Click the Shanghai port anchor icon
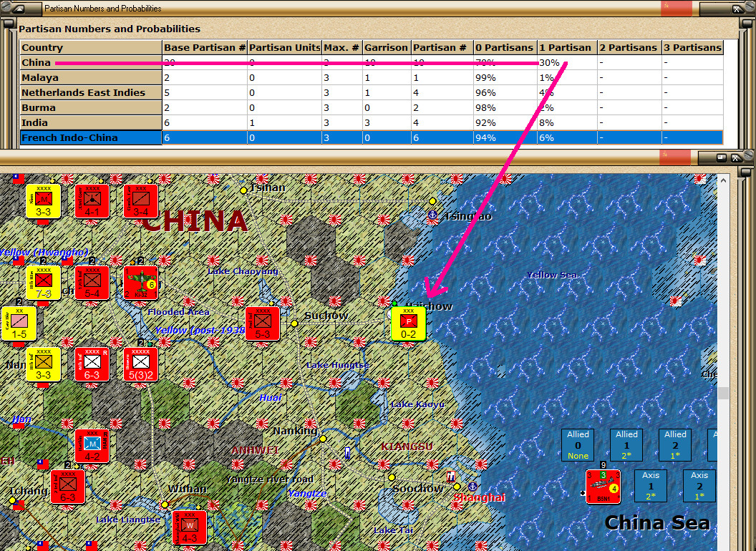The image size is (756, 551). click(x=472, y=487)
